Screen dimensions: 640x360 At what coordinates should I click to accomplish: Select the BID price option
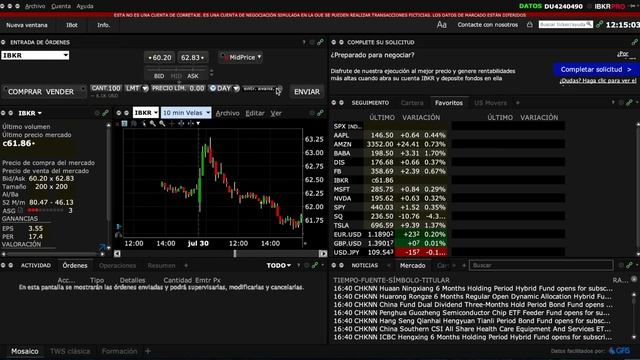coord(159,76)
